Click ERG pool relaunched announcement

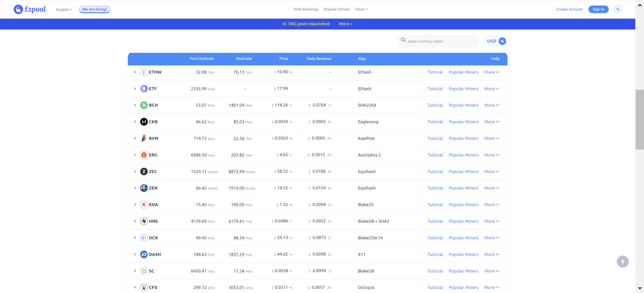coord(309,24)
